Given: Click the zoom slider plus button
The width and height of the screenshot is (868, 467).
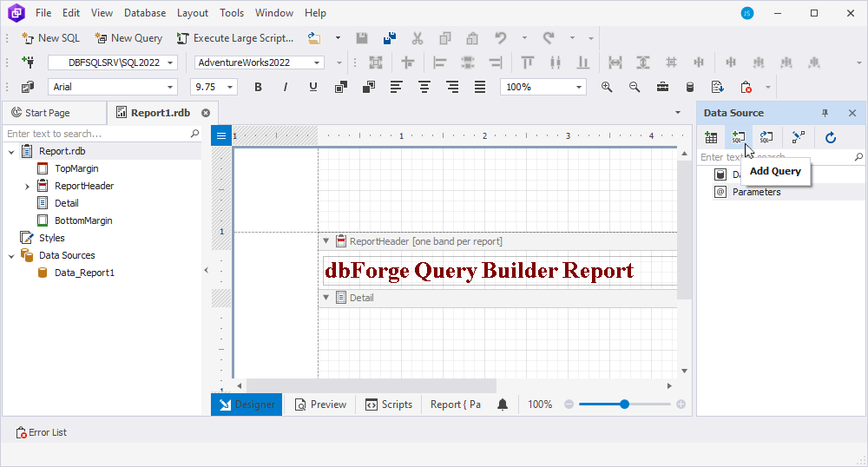Looking at the screenshot, I should [x=681, y=405].
